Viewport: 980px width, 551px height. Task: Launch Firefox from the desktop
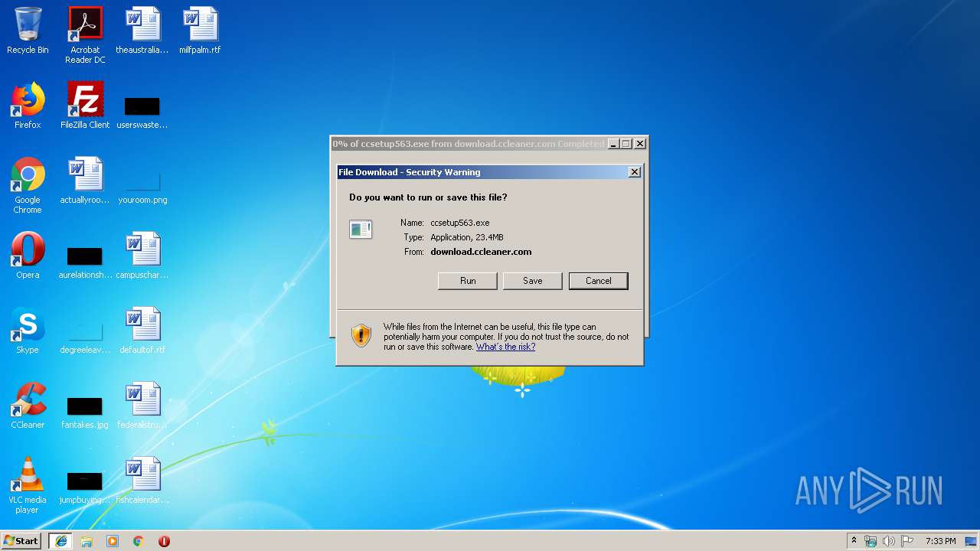click(x=28, y=106)
